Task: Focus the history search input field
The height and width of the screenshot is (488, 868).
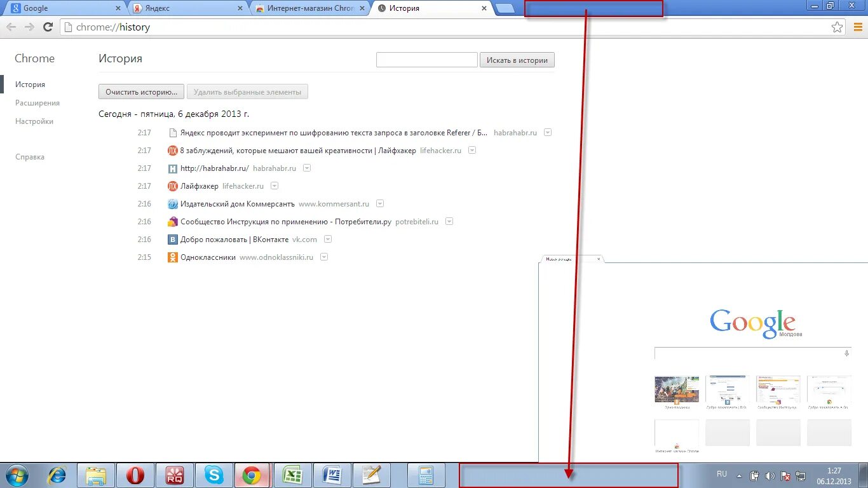Action: point(427,60)
